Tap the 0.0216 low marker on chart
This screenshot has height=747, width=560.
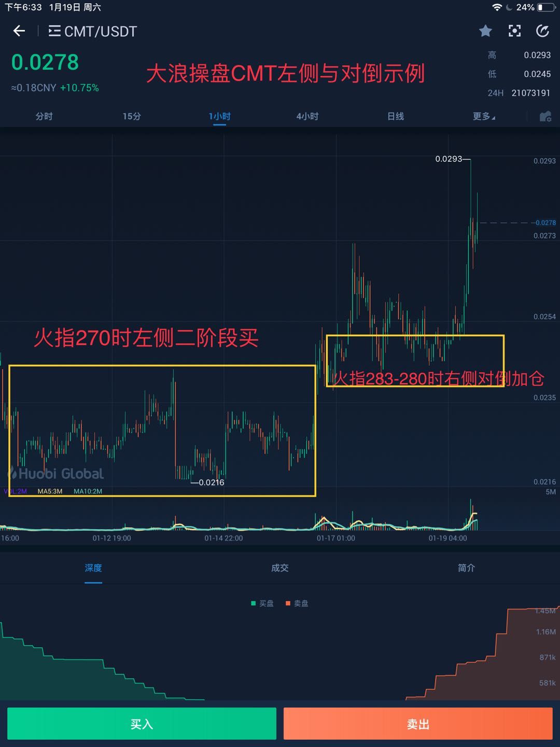211,482
